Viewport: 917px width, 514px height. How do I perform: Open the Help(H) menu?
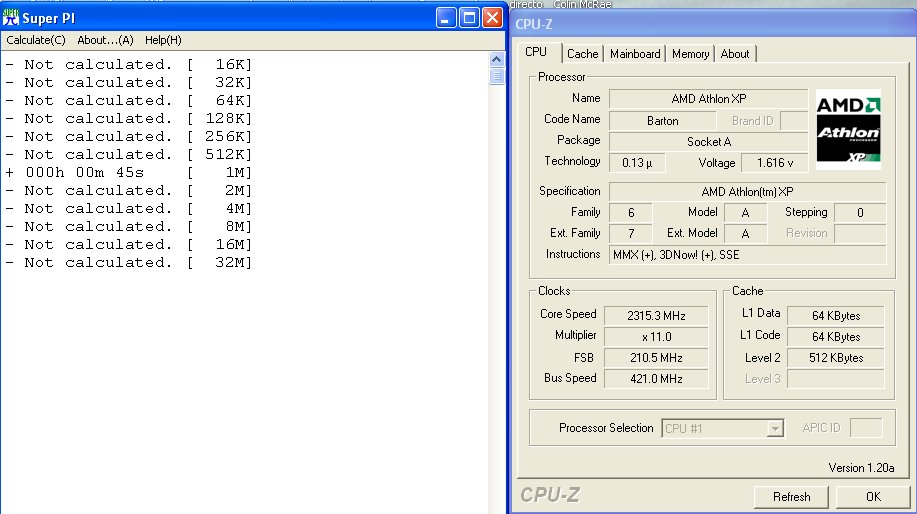[x=163, y=40]
